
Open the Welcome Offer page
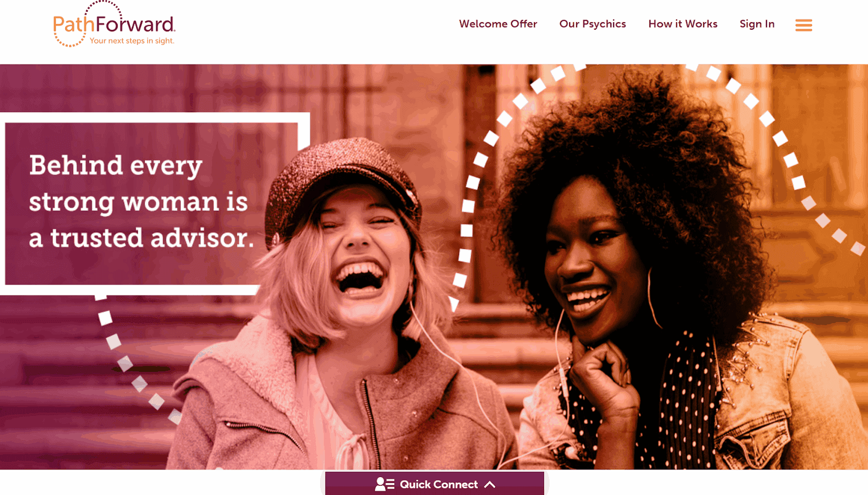click(498, 24)
